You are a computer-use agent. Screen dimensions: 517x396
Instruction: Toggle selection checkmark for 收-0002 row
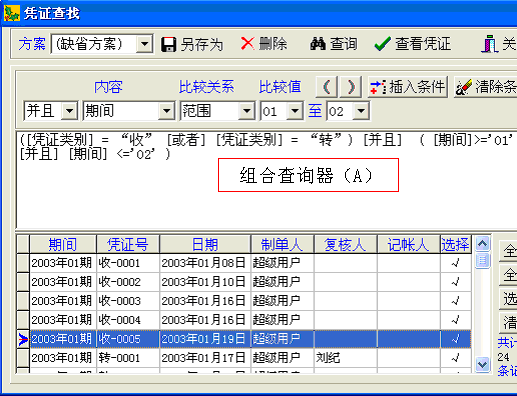[455, 282]
